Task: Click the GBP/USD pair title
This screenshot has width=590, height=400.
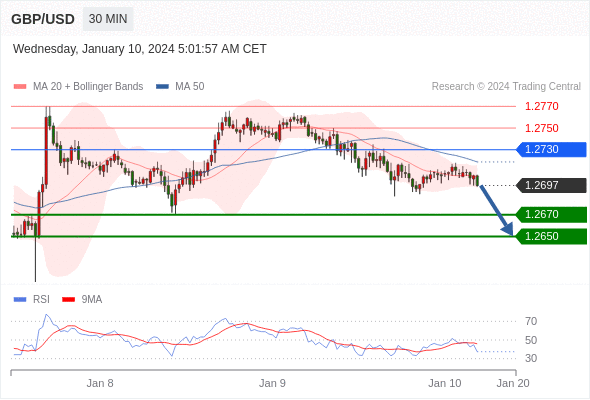Action: 43,19
